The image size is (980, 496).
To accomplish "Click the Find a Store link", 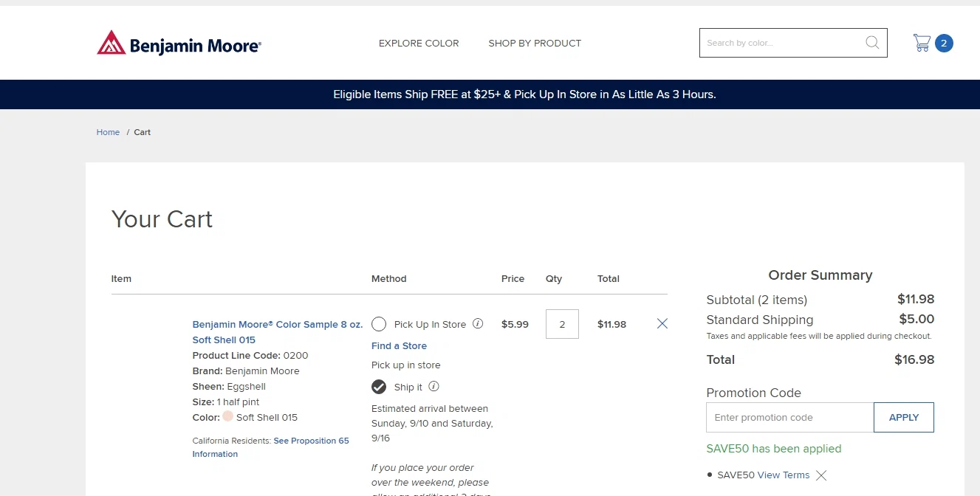I will coord(399,346).
